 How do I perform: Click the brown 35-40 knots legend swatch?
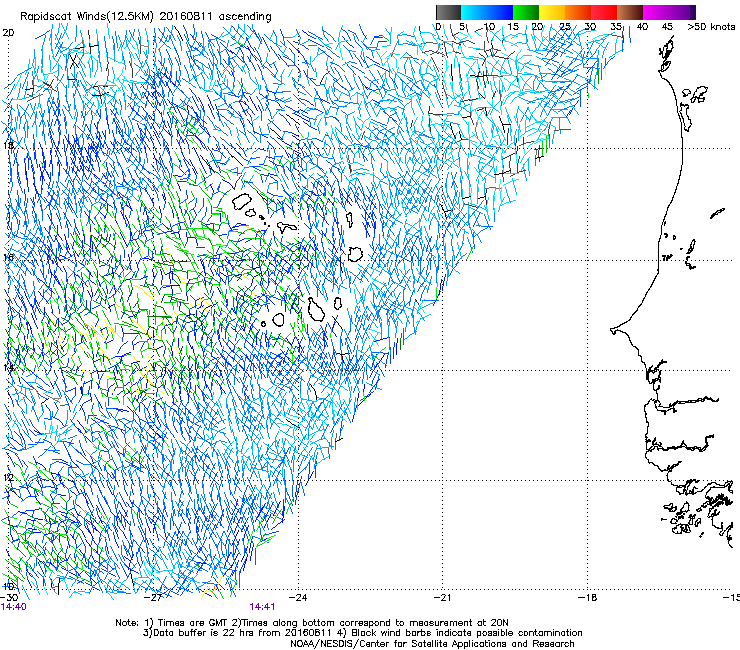pyautogui.click(x=630, y=12)
